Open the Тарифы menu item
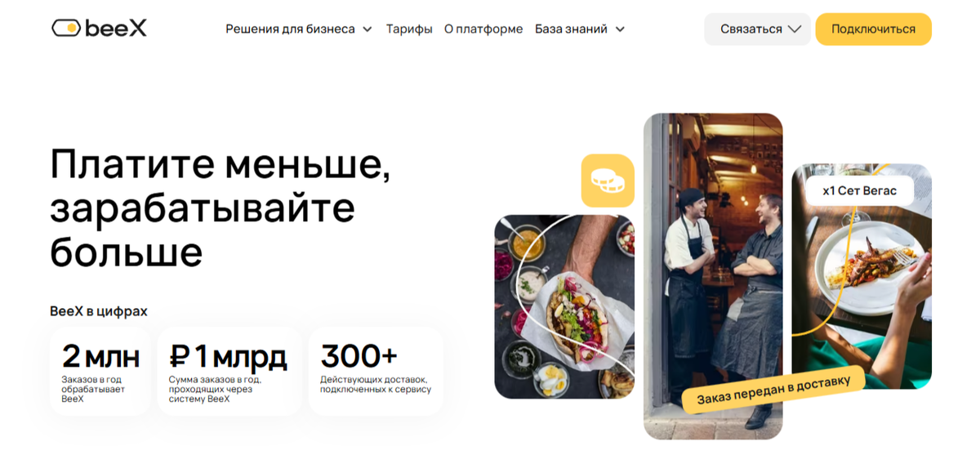Viewport: 980px width, 455px height. [x=409, y=29]
